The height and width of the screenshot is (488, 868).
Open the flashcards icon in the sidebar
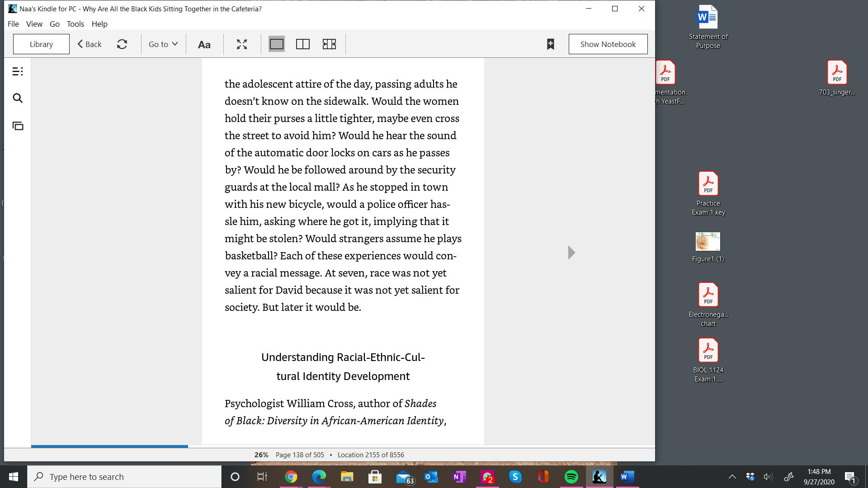[18, 126]
